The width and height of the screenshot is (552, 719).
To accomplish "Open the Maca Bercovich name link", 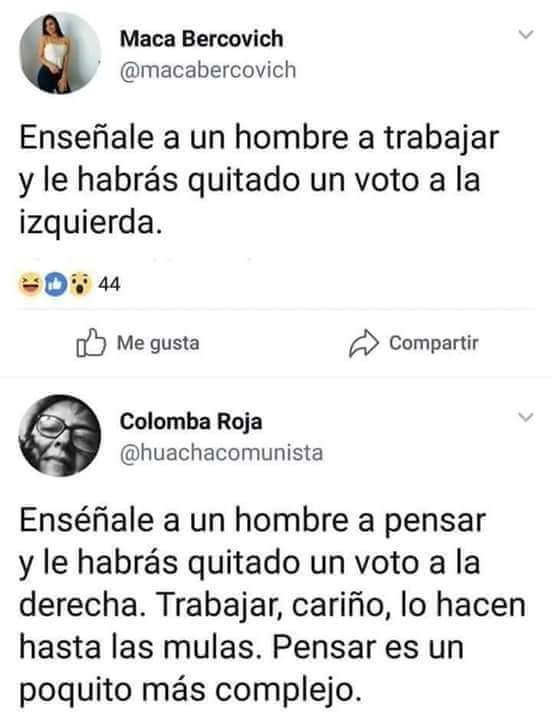I will 201,39.
